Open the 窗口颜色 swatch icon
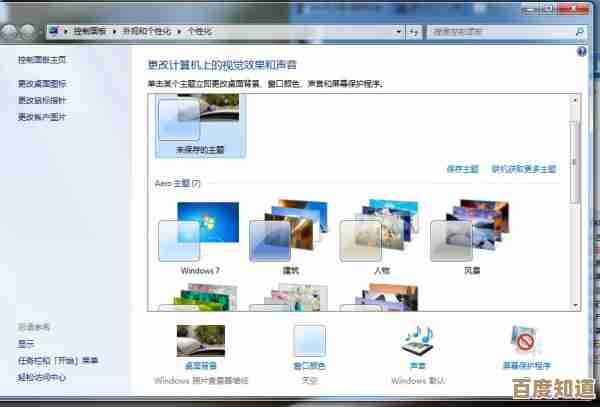 pyautogui.click(x=309, y=340)
